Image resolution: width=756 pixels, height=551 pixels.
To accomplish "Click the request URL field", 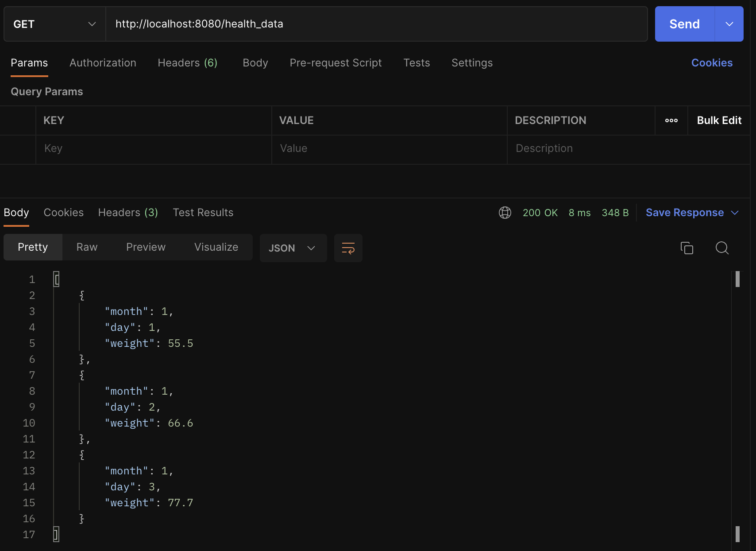I will pos(377,24).
